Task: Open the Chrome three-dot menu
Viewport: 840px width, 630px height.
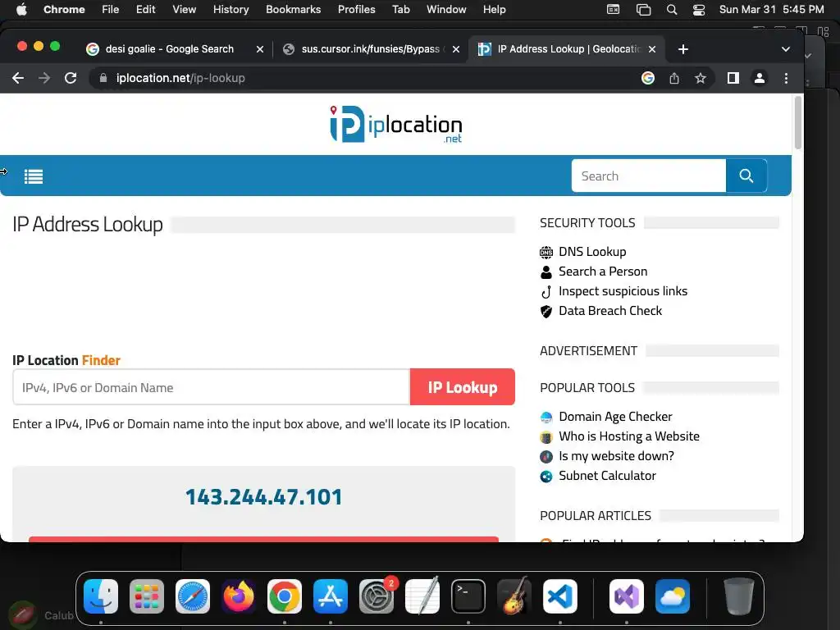Action: [x=786, y=78]
